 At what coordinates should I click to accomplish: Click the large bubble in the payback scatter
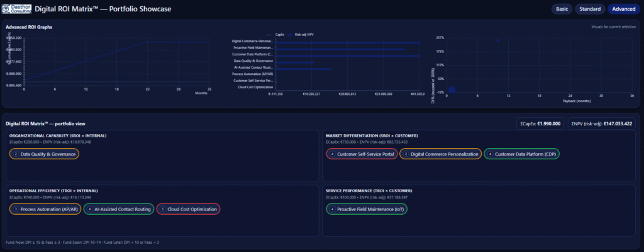[x=452, y=89]
